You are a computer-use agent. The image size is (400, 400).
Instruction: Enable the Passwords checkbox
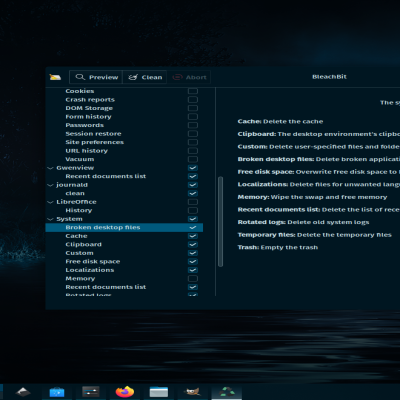[193, 125]
